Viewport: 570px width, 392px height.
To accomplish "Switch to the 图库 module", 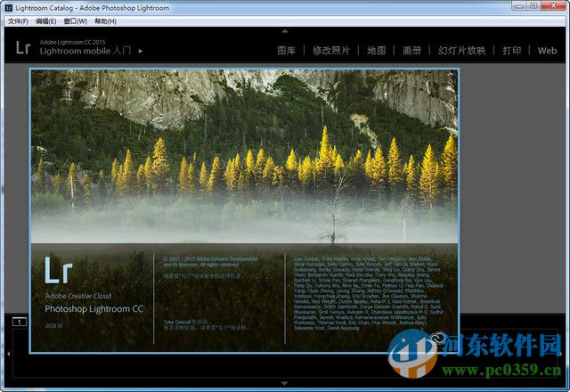I will (x=286, y=51).
